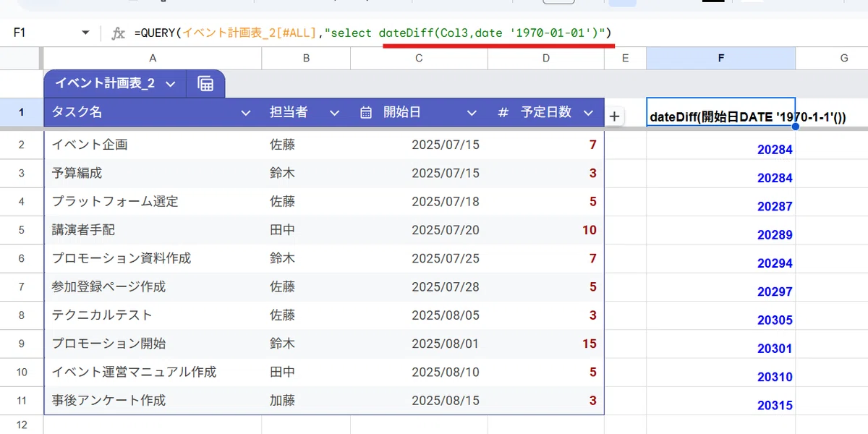This screenshot has height=434, width=868.
Task: Click the table view icon beside table name
Action: [205, 84]
